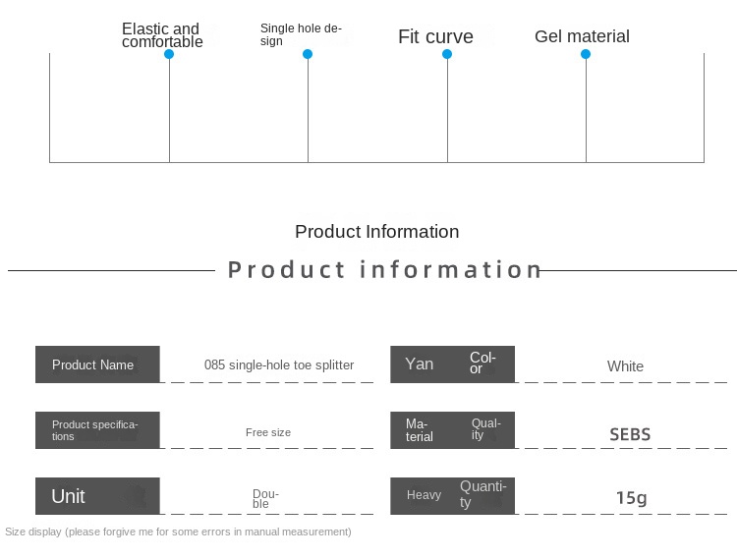Click the SEBS material value
The width and height of the screenshot is (737, 560).
click(x=630, y=434)
